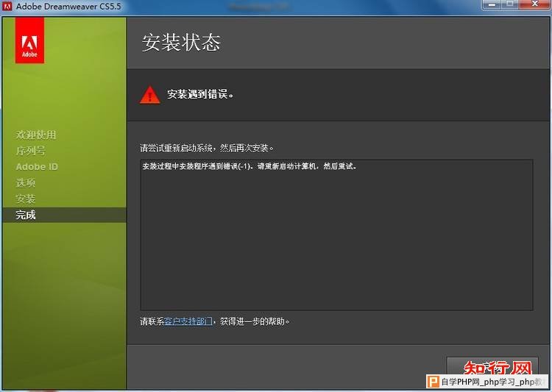Select the Adobe ID step in the sidebar
Viewport: 552px width, 392px height.
(x=37, y=167)
